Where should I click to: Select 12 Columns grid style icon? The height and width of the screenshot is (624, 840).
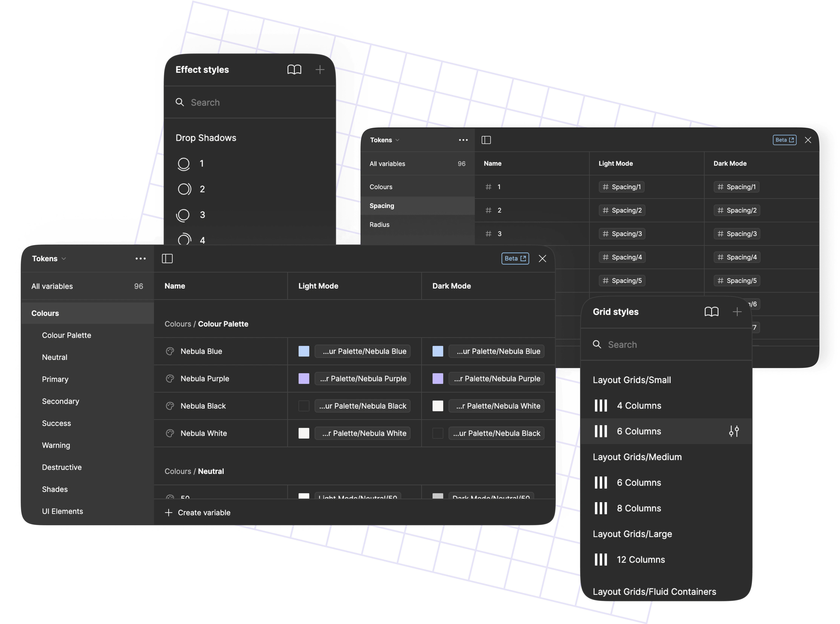point(601,559)
